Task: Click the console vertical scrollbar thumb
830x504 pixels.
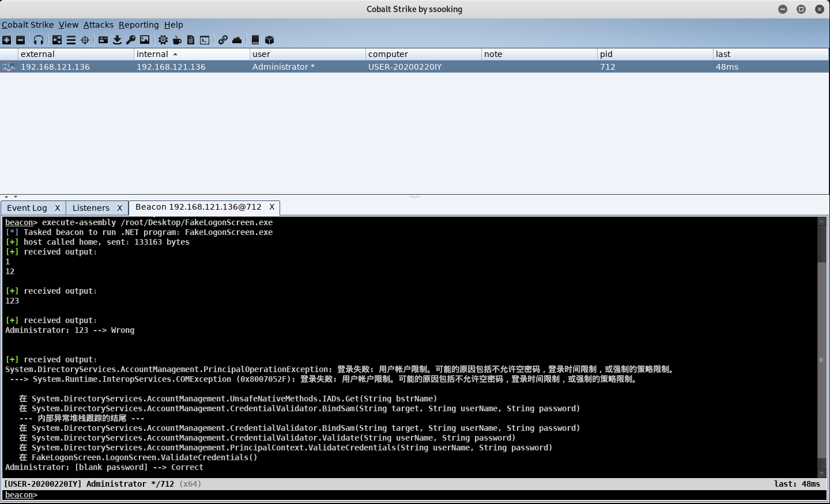Action: coord(822,359)
